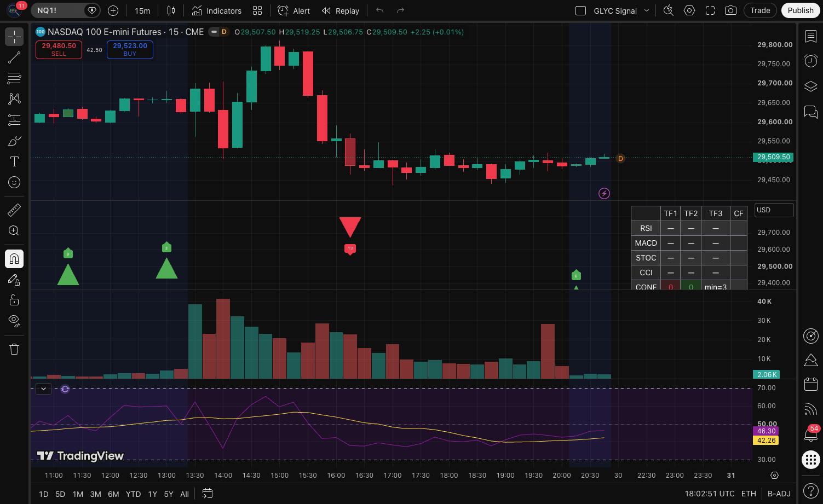Screen dimensions: 823x504
Task: Select the 5Y date range
Action: [169, 494]
